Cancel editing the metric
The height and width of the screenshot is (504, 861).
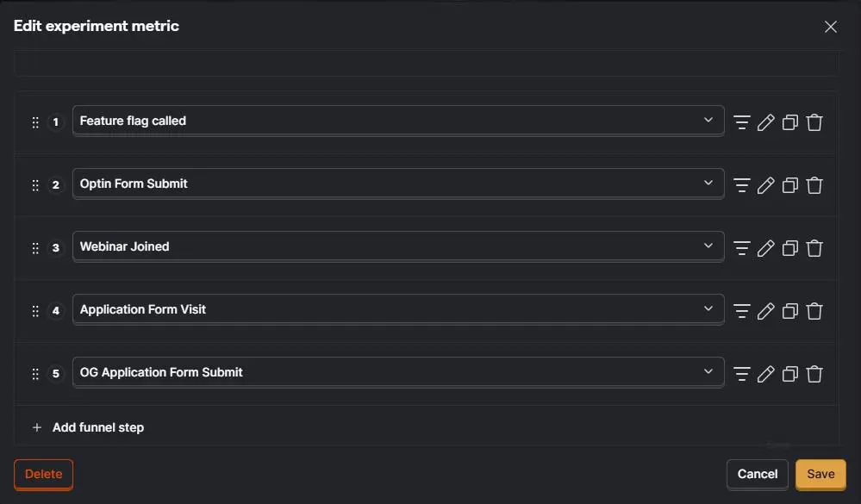(x=758, y=474)
